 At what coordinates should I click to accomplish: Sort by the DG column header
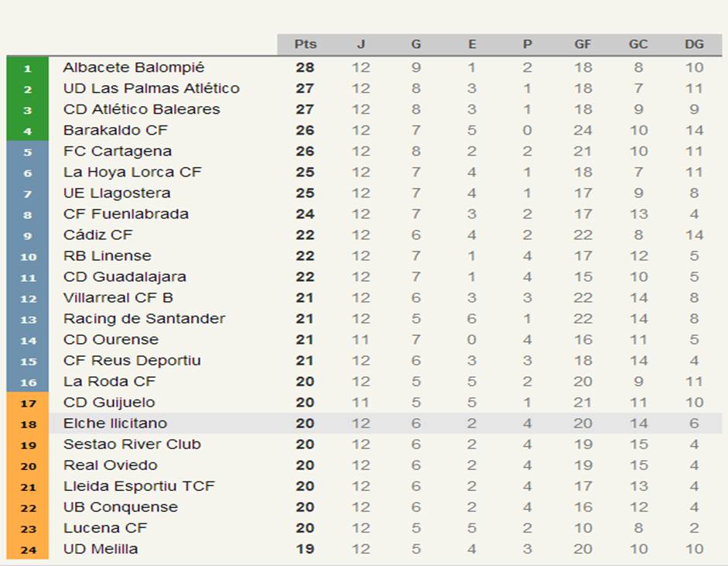coord(694,44)
